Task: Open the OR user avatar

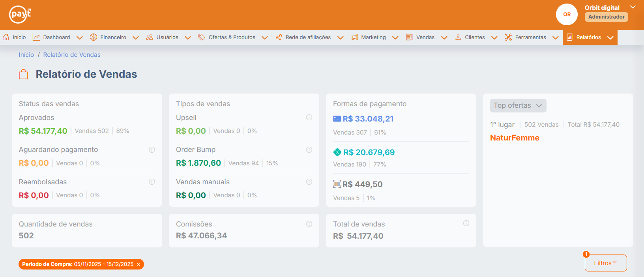Action: coord(567,15)
